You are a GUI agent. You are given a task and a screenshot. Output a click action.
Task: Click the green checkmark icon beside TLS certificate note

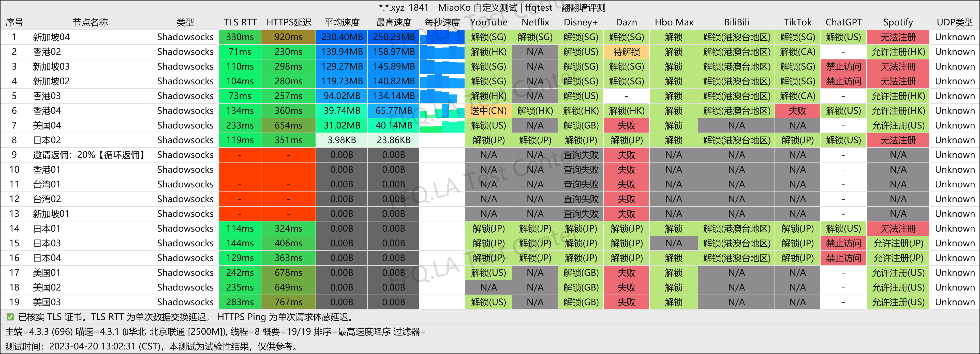pos(10,317)
